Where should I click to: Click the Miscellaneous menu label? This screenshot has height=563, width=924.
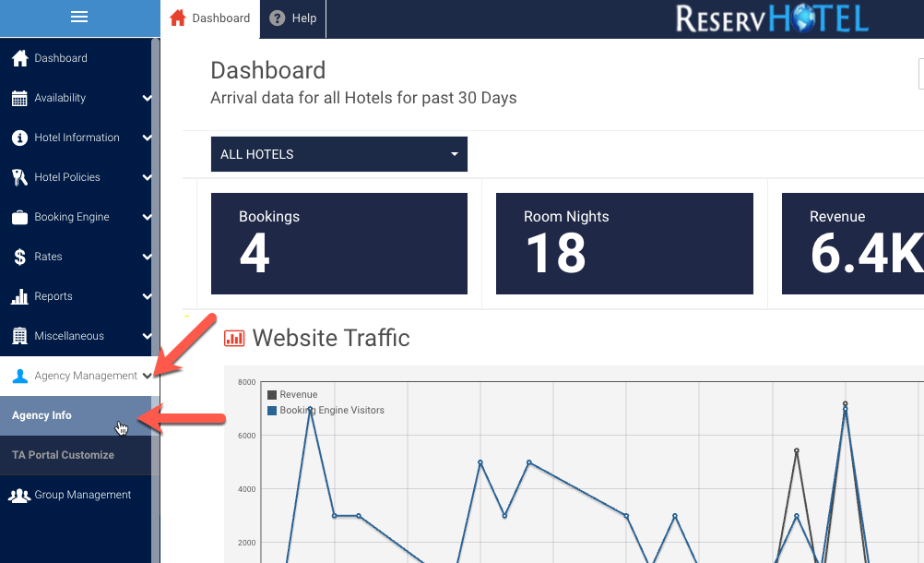tap(69, 336)
